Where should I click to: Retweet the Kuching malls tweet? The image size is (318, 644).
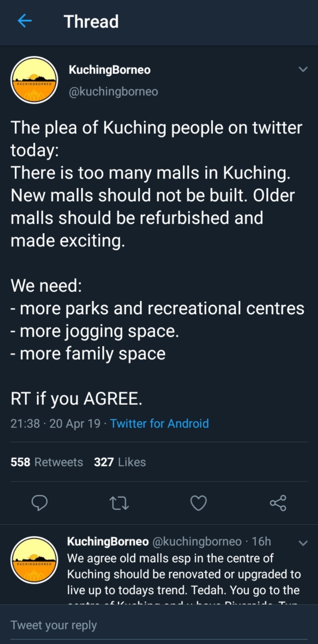point(119,503)
